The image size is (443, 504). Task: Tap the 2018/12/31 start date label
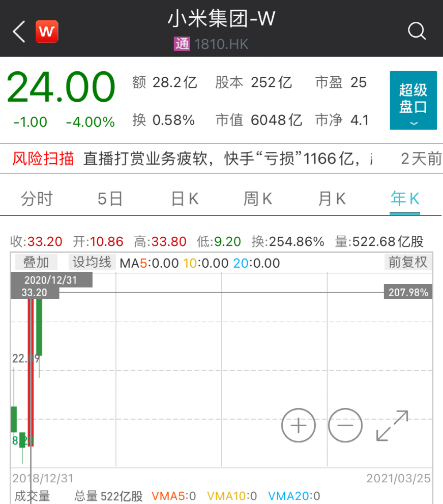click(x=43, y=478)
